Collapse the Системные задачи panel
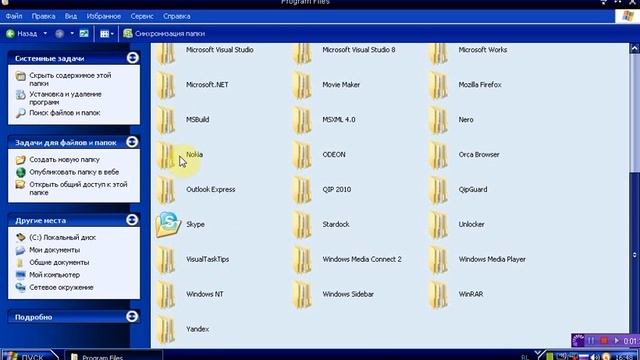The image size is (640, 360). click(132, 58)
